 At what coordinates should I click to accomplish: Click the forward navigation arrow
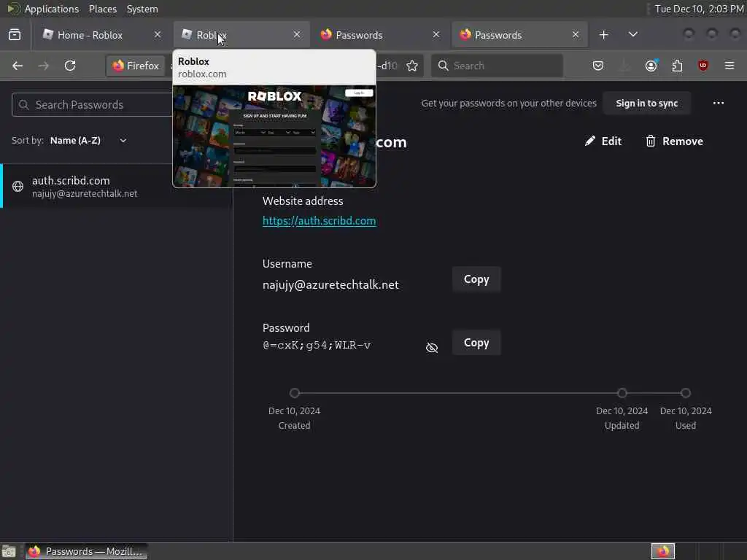pyautogui.click(x=44, y=66)
